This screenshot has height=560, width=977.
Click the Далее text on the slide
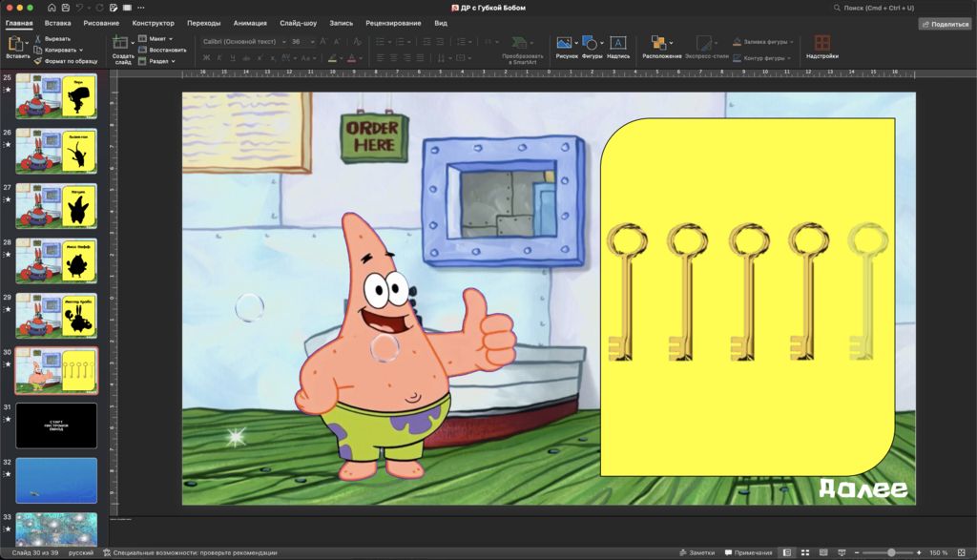(x=863, y=488)
